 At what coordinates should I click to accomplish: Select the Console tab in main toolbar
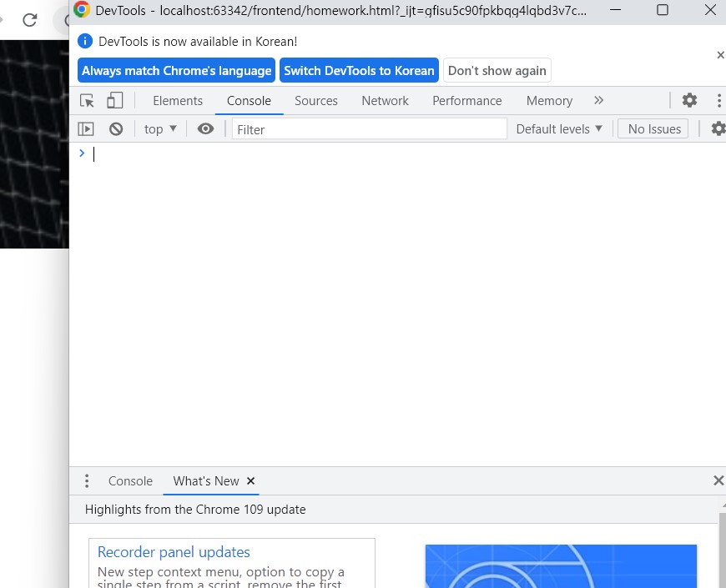click(x=249, y=101)
